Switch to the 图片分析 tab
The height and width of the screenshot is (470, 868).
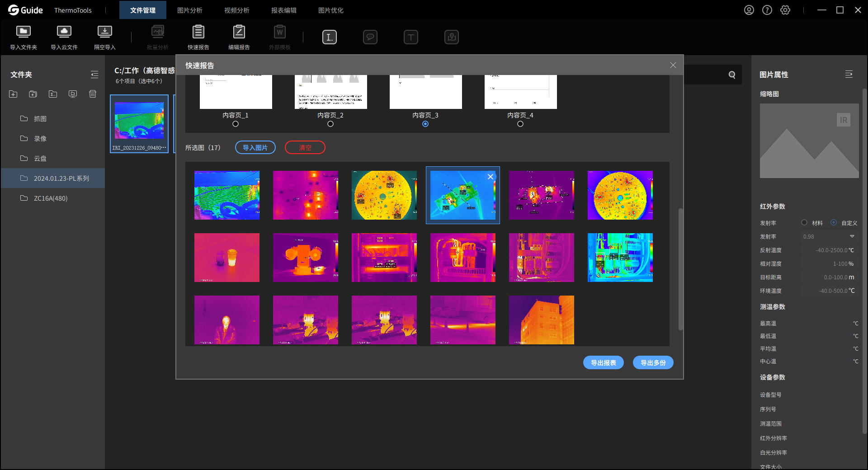pyautogui.click(x=190, y=10)
